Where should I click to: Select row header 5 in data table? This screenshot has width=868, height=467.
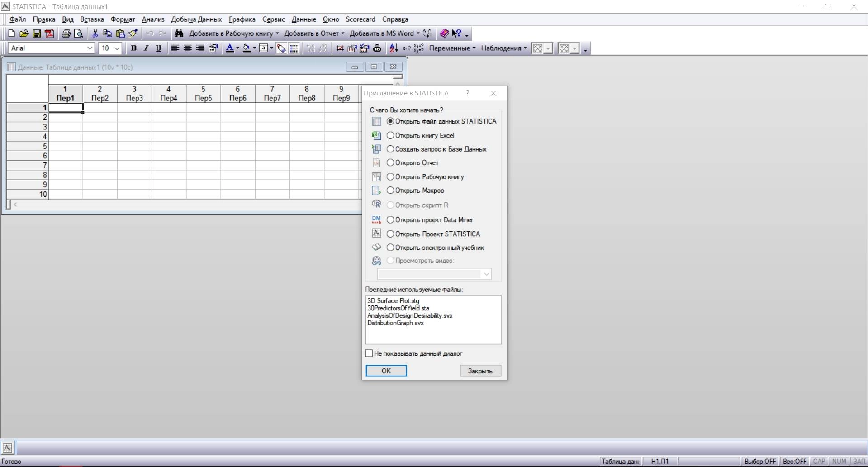click(x=27, y=146)
